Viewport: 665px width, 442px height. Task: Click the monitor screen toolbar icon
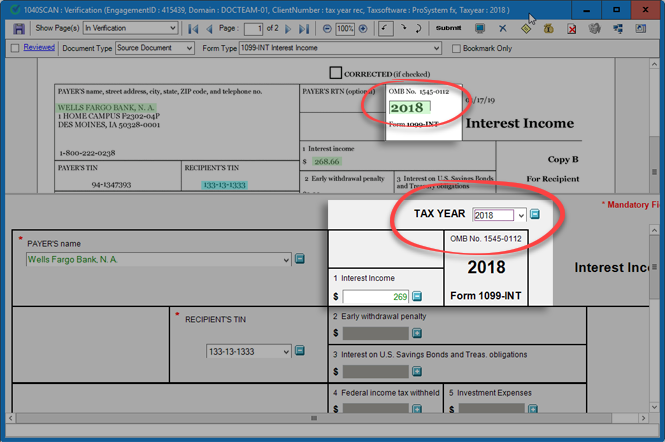tap(480, 28)
